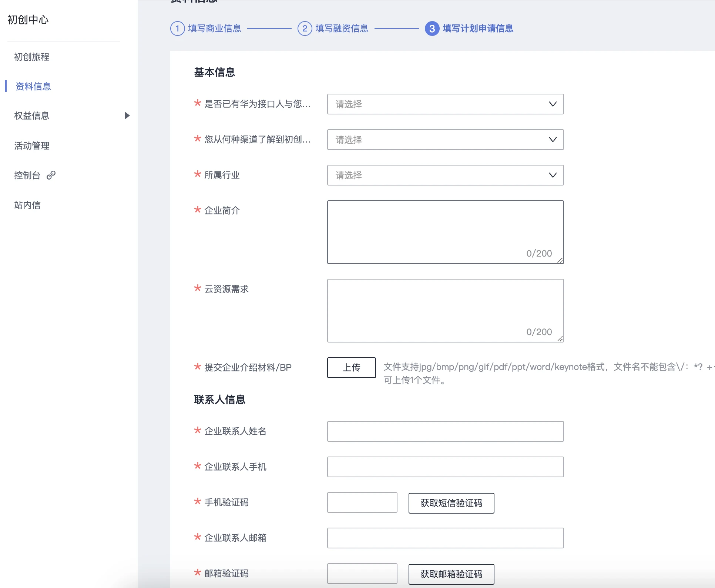Click the link icon beside 控制台
The width and height of the screenshot is (715, 588).
51,175
